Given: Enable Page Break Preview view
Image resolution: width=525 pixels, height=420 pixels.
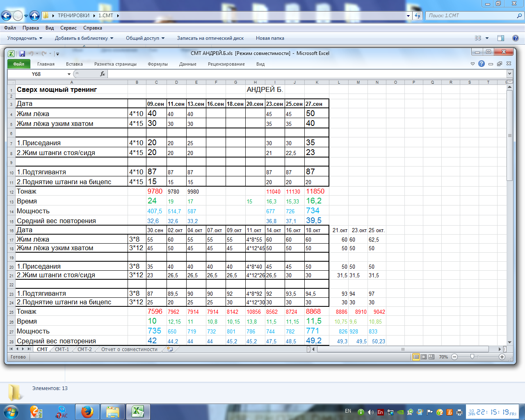Looking at the screenshot, I should [431, 357].
